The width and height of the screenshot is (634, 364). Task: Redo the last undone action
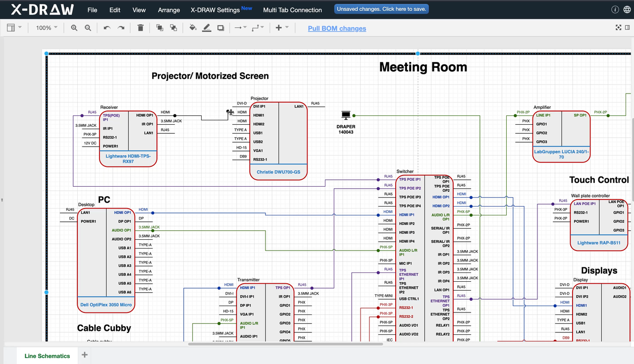(121, 28)
